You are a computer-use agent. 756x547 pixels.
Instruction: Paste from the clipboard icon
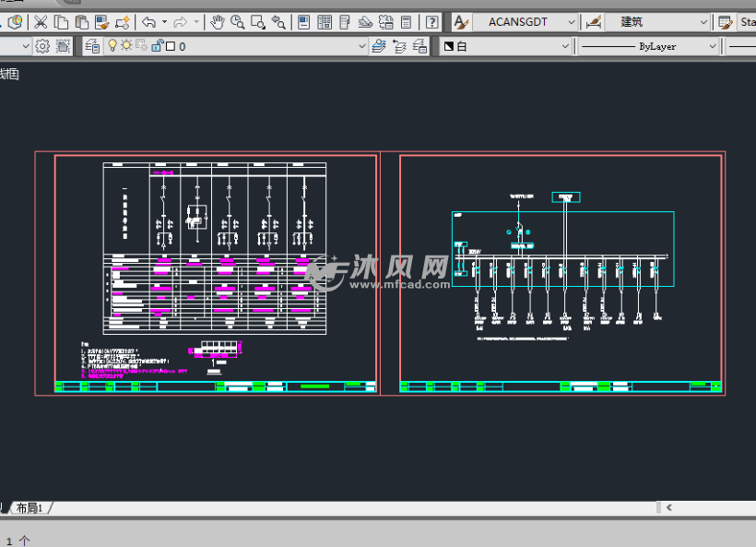[x=81, y=22]
